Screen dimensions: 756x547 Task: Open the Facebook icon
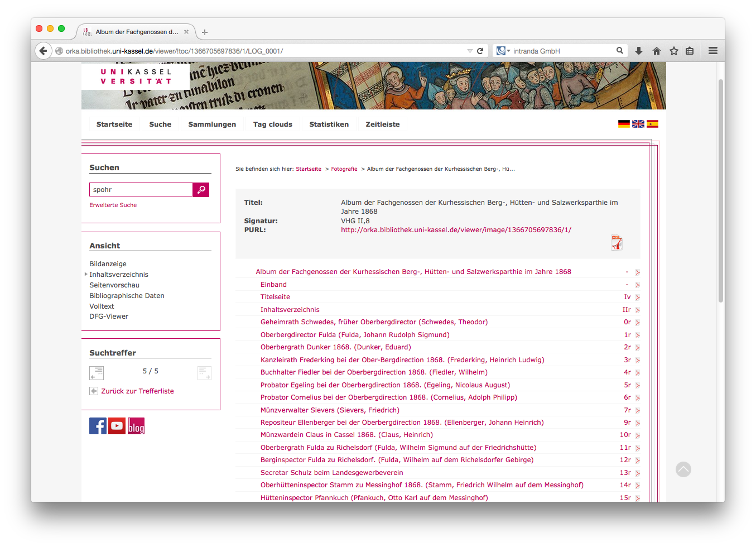point(98,426)
